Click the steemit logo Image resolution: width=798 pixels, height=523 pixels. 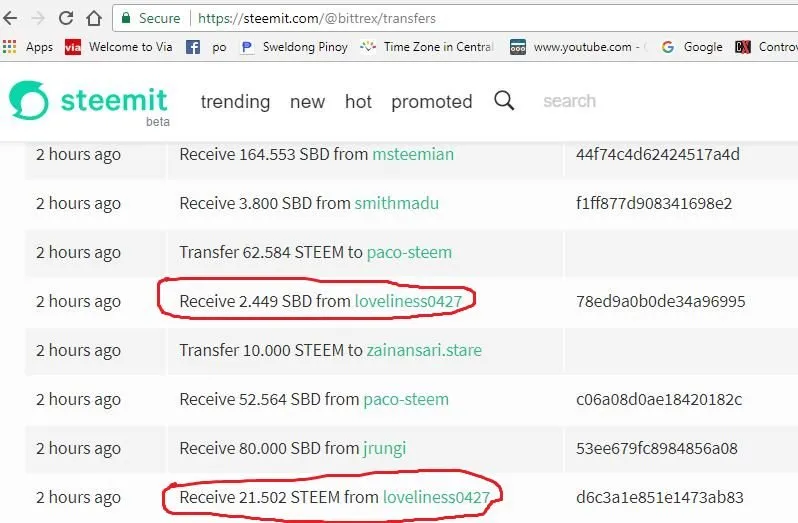point(89,101)
